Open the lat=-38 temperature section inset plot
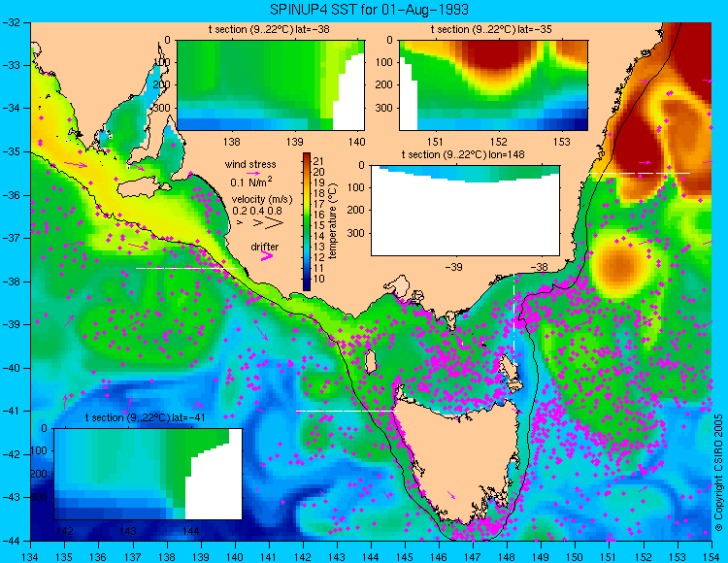 [x=271, y=85]
